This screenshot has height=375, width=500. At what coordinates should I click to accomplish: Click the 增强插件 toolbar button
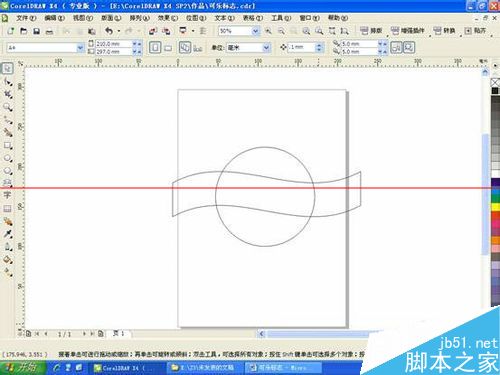point(407,31)
